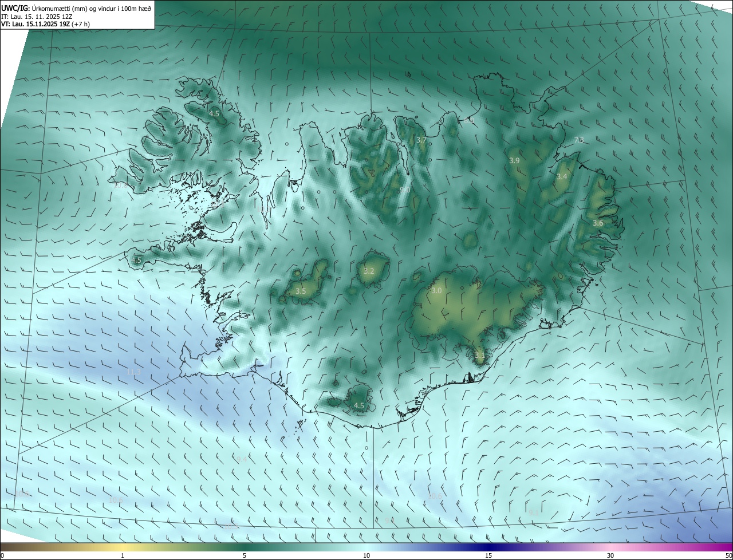Click the 5 label on the color scale
The width and height of the screenshot is (733, 560).
245,555
